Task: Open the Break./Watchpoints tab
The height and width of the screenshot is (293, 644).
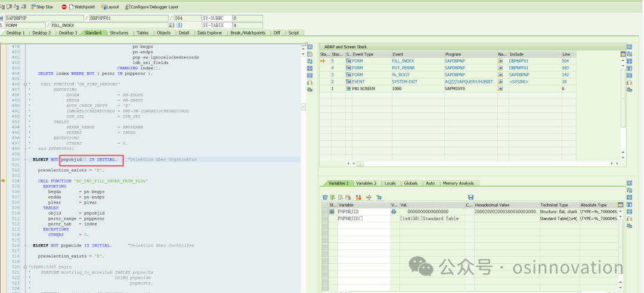Action: (x=247, y=33)
